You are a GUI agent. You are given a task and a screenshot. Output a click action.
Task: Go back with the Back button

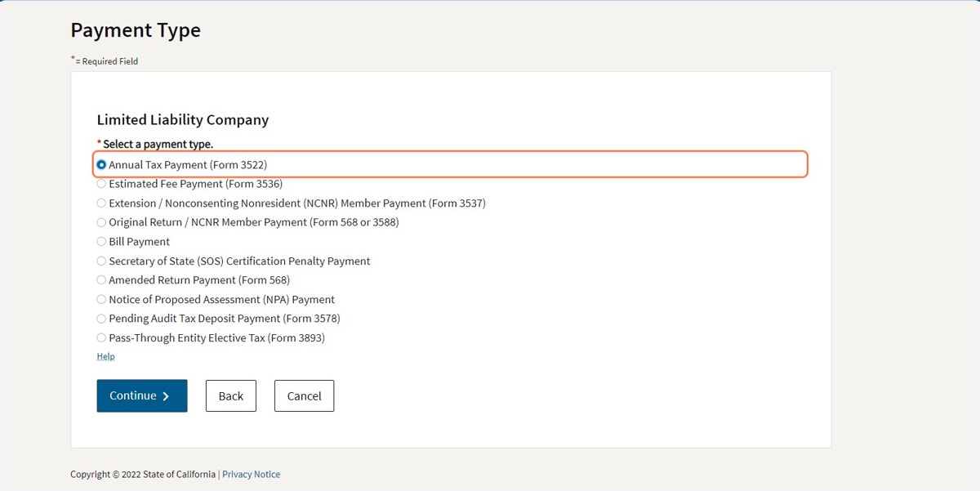(231, 395)
